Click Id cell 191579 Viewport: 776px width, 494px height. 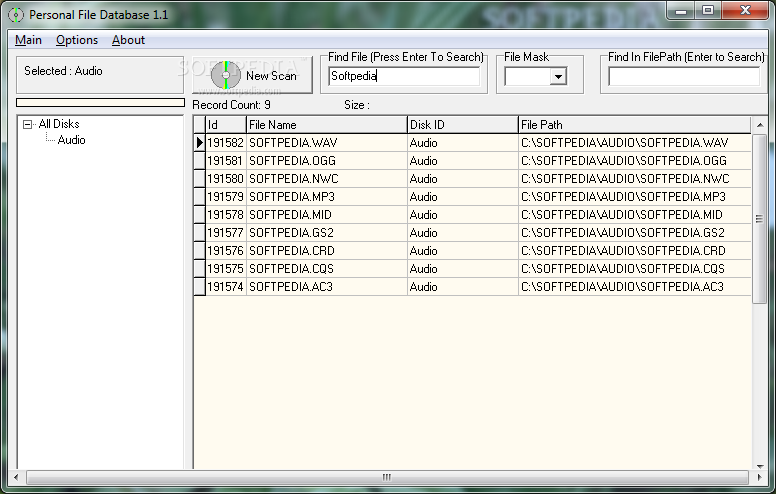click(x=225, y=197)
